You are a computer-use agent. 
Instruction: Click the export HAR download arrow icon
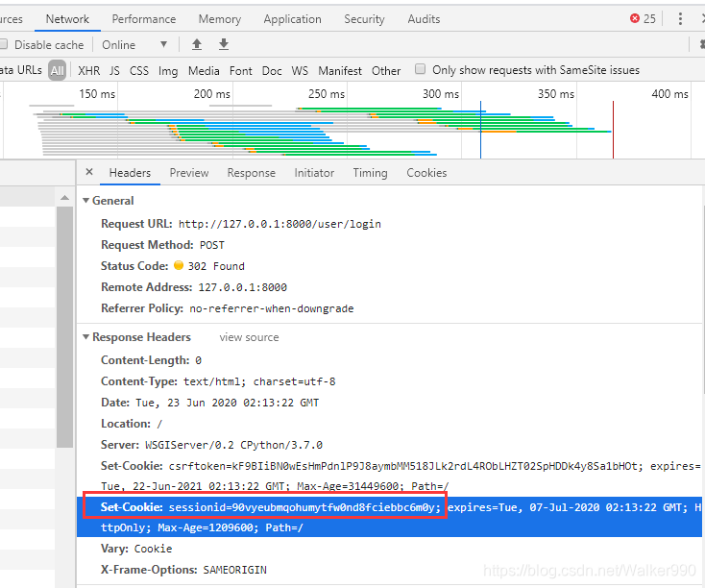pyautogui.click(x=224, y=44)
